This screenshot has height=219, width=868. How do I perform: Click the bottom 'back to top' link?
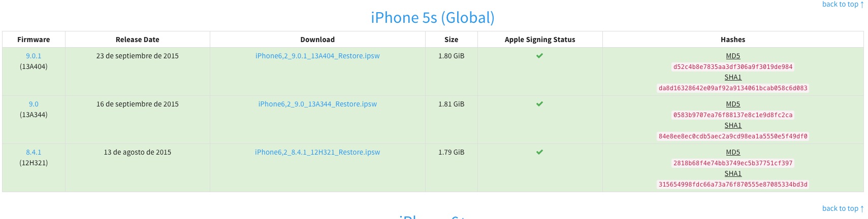click(x=843, y=208)
